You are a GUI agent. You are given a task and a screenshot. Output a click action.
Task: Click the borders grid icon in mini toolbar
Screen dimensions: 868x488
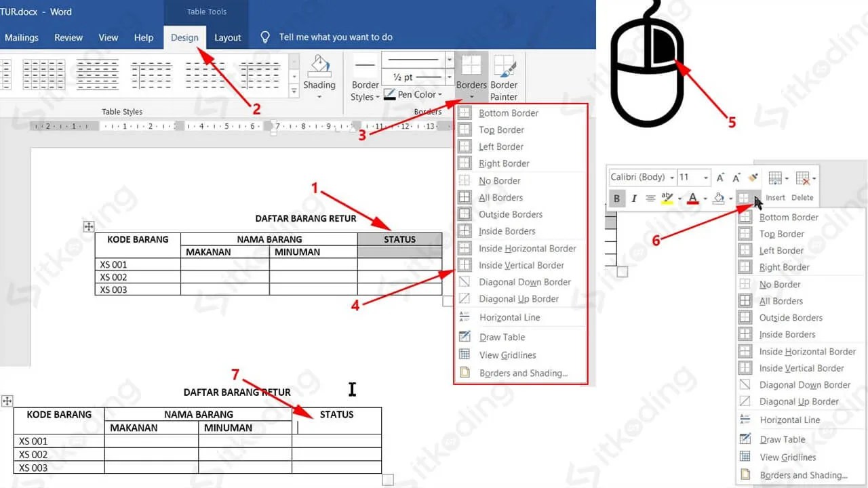pyautogui.click(x=744, y=199)
